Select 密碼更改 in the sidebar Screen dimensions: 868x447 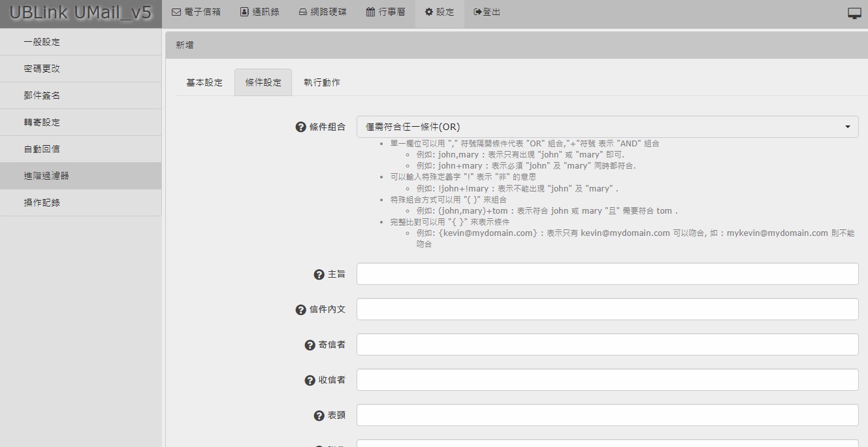(42, 69)
